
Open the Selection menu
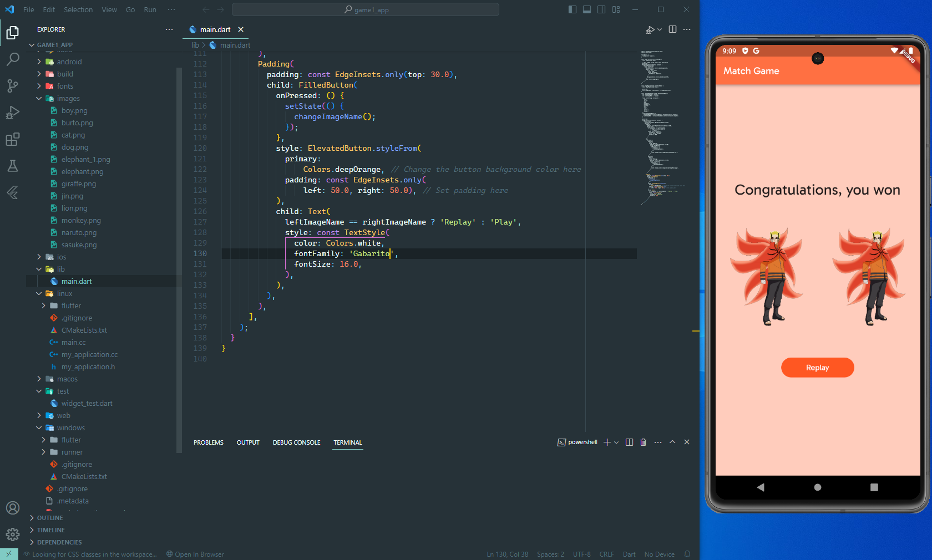click(78, 9)
